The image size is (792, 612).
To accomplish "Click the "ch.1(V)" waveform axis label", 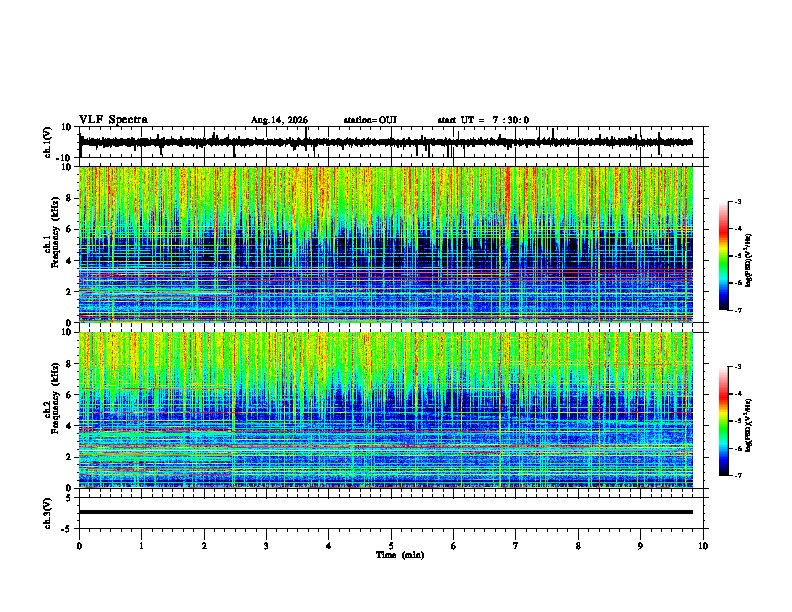I will point(48,142).
